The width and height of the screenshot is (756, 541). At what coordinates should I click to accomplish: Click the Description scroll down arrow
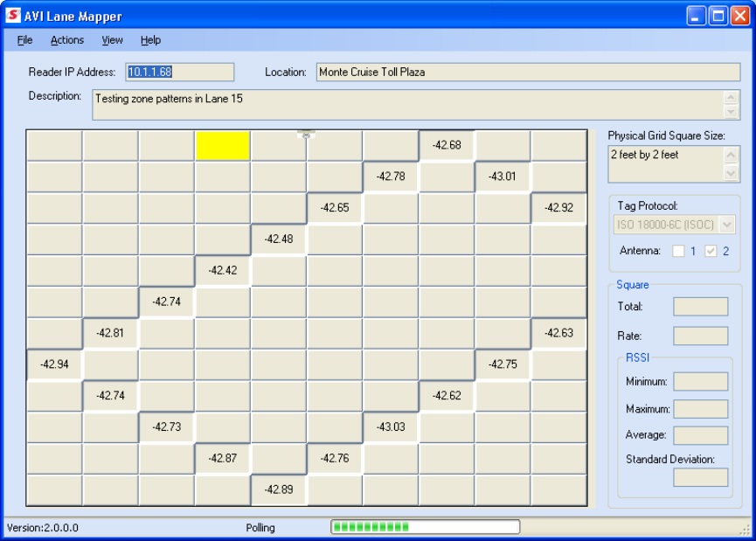pos(731,112)
